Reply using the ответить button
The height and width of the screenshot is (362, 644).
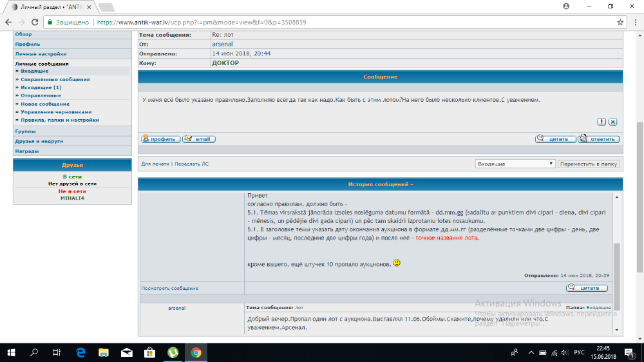tap(598, 139)
